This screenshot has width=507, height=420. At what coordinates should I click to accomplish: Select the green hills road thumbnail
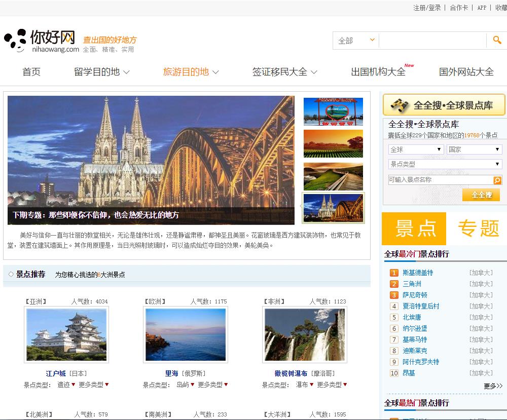(x=333, y=176)
